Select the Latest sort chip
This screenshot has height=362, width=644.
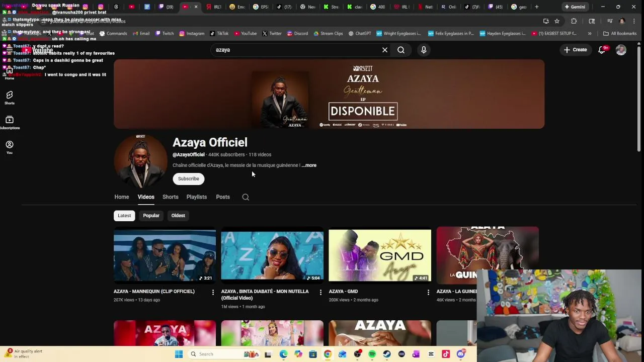pos(124,215)
